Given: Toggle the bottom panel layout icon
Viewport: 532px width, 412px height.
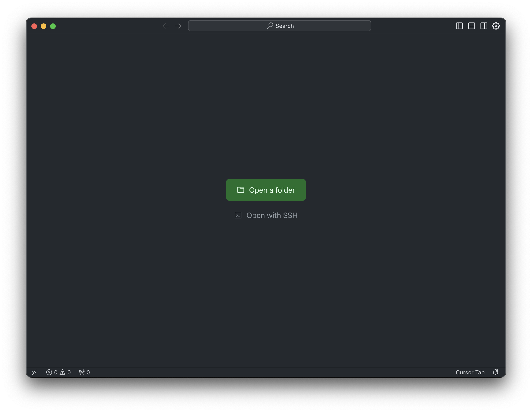Looking at the screenshot, I should coord(471,26).
